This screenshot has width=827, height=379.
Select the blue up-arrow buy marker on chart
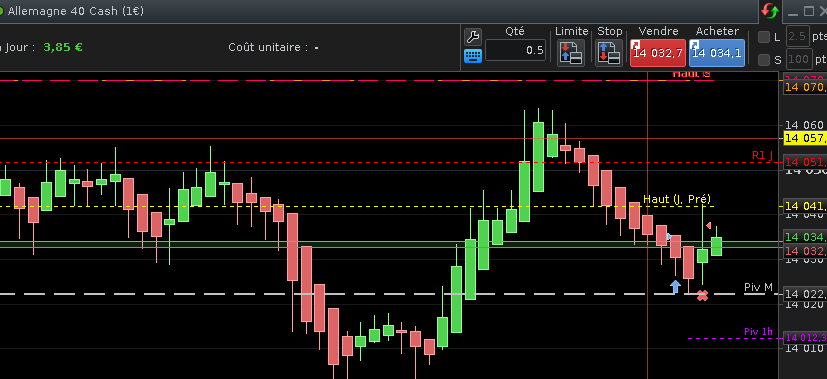[675, 286]
